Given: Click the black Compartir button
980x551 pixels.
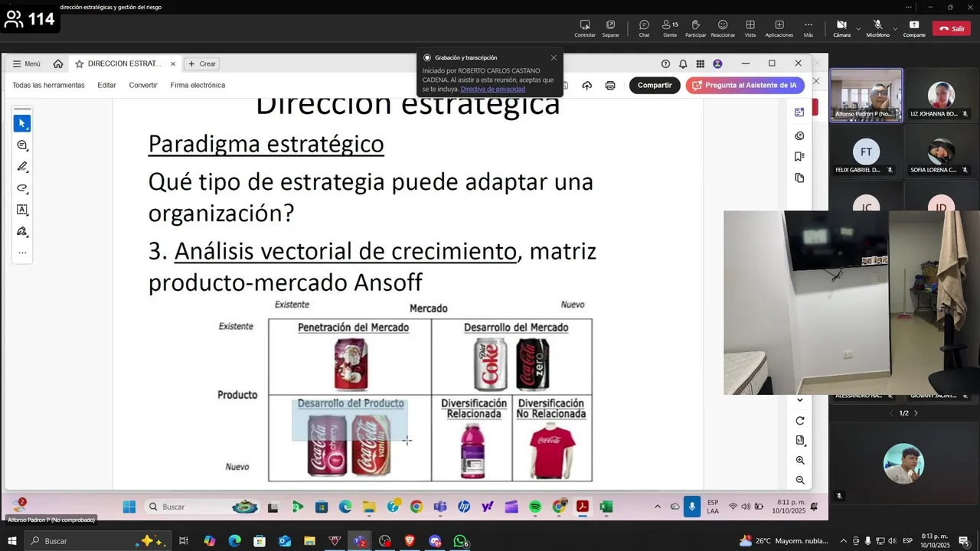Looking at the screenshot, I should (655, 85).
